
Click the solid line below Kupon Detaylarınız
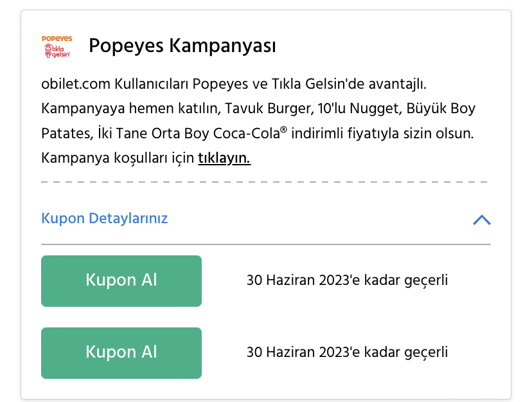[266, 244]
